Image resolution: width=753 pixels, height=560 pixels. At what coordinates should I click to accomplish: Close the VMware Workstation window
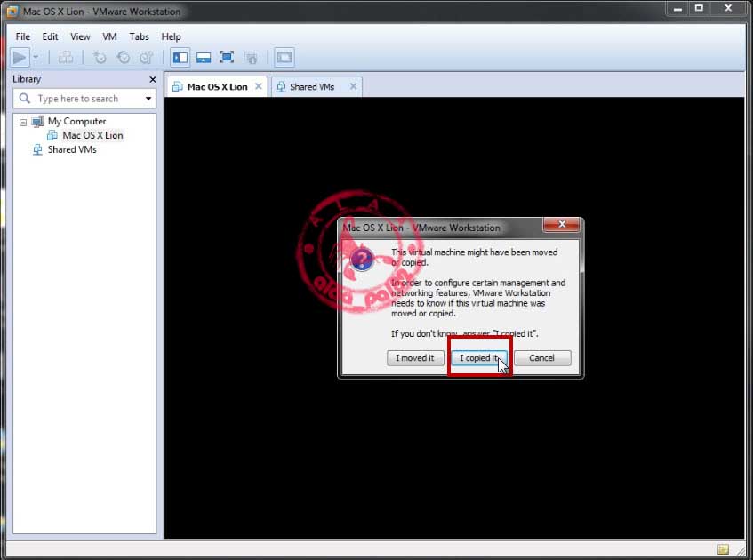[x=728, y=9]
